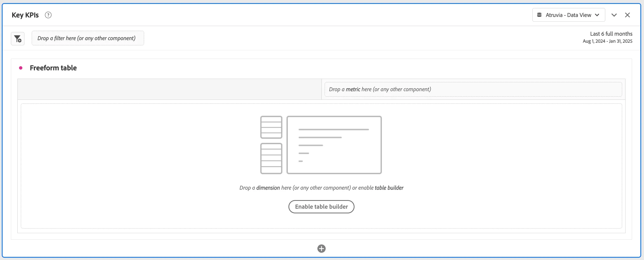
Task: Open the add filter icon button
Action: point(18,39)
